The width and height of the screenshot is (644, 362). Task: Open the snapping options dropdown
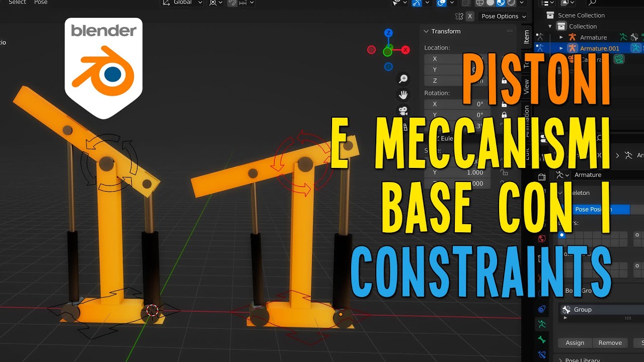pyautogui.click(x=246, y=3)
